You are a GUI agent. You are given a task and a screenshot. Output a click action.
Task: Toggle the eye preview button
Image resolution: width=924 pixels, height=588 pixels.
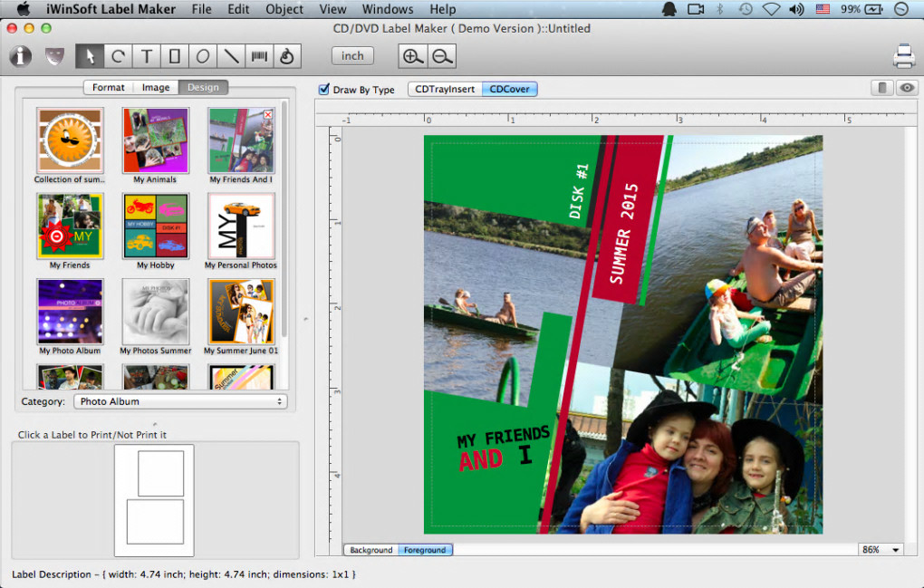pos(906,88)
